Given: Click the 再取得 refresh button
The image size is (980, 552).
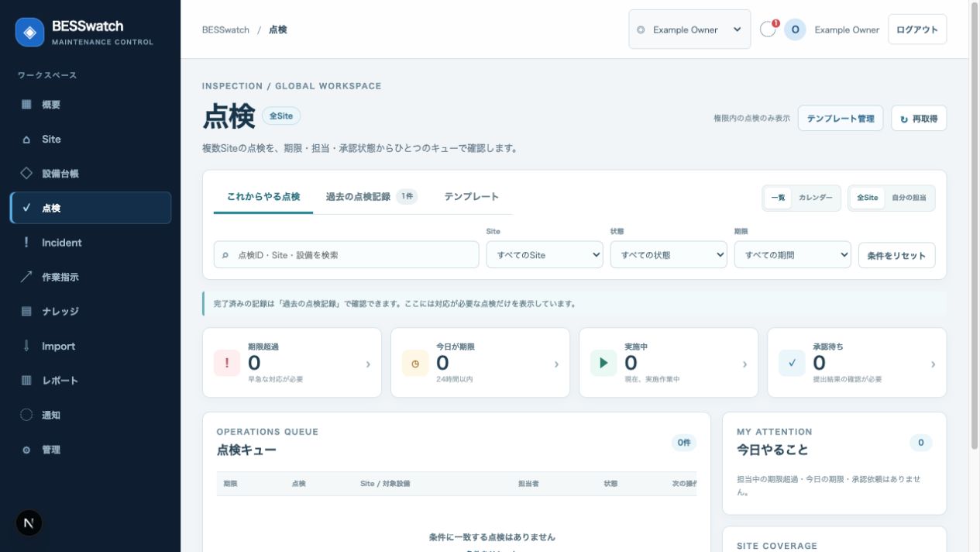Looking at the screenshot, I should pos(919,119).
